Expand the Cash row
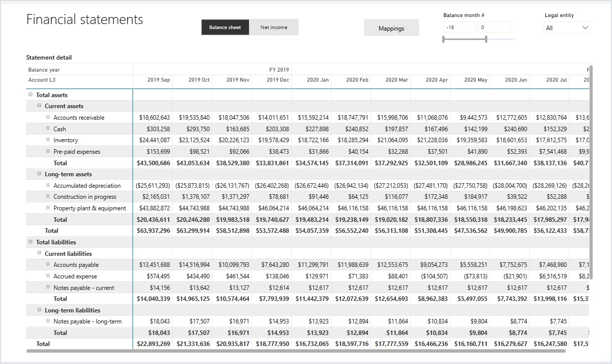The height and width of the screenshot is (364, 612). [48, 129]
